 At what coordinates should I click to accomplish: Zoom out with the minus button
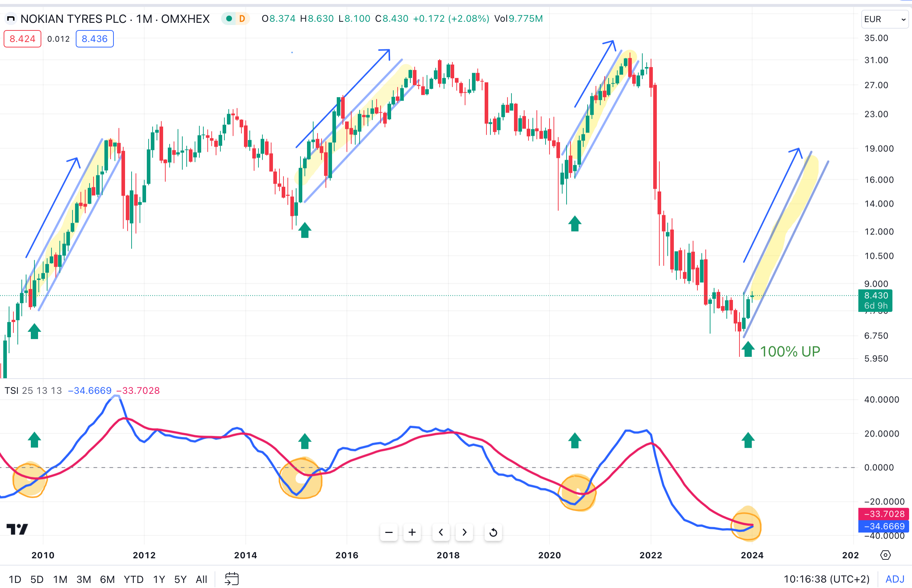(389, 532)
